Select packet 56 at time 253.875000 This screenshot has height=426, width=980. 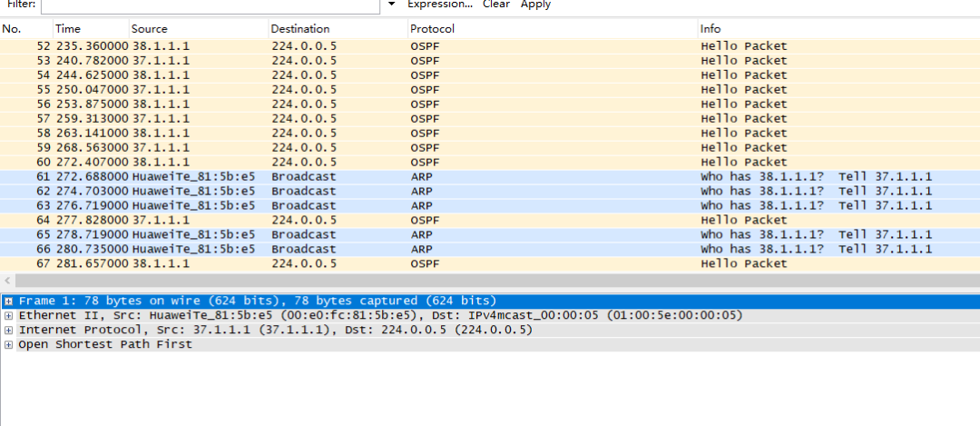(x=490, y=104)
